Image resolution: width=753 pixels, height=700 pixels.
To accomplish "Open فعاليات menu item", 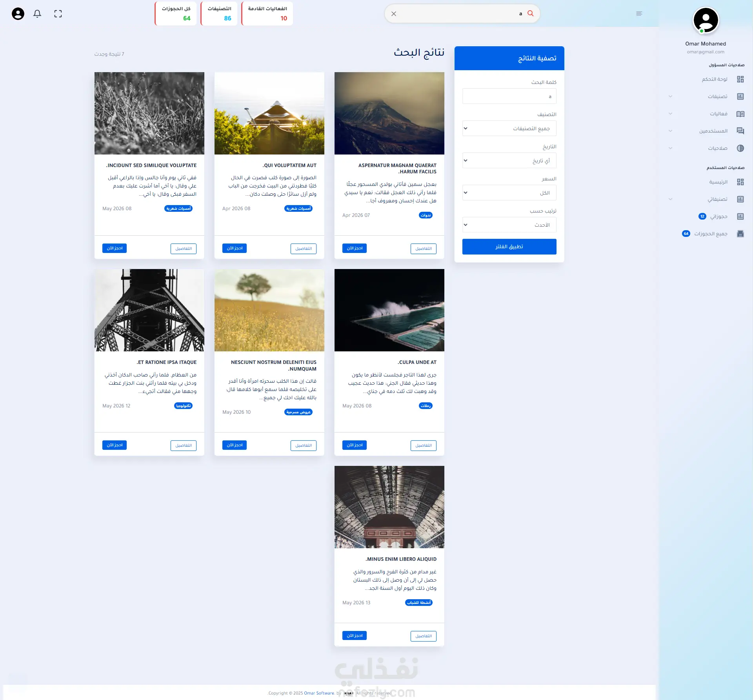I will coord(718,114).
